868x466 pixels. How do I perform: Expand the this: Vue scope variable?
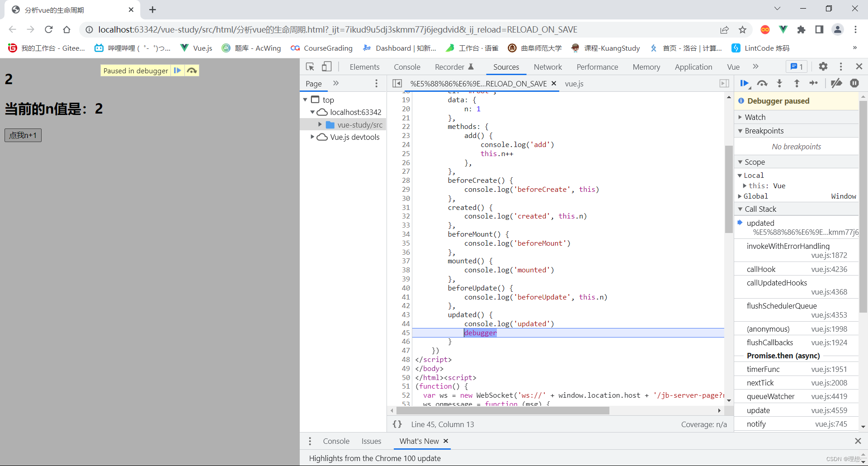click(x=745, y=185)
